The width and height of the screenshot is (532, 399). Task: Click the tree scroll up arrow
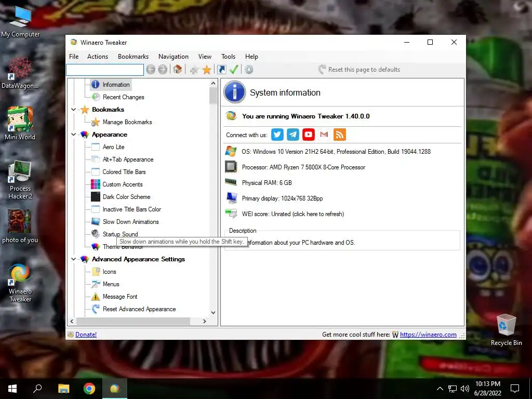[x=213, y=83]
